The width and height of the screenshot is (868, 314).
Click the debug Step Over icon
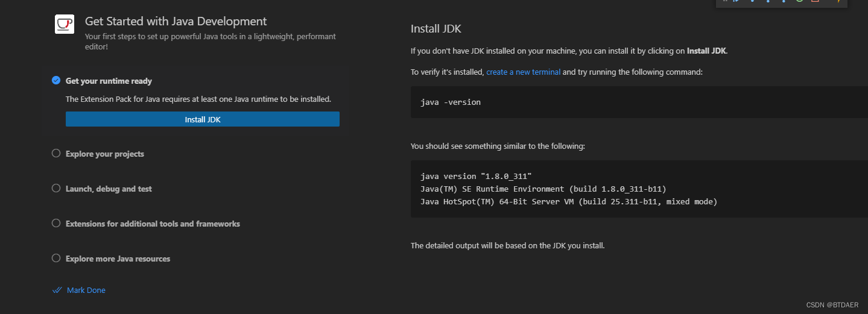pos(752,2)
